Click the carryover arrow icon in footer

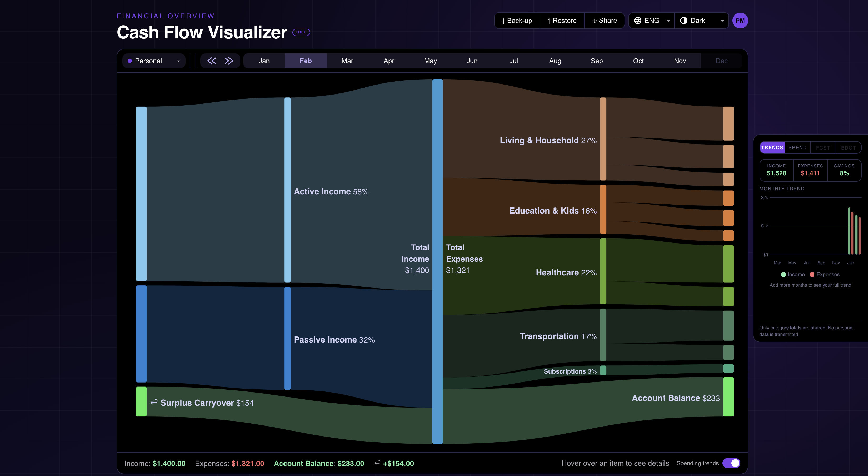coord(377,463)
